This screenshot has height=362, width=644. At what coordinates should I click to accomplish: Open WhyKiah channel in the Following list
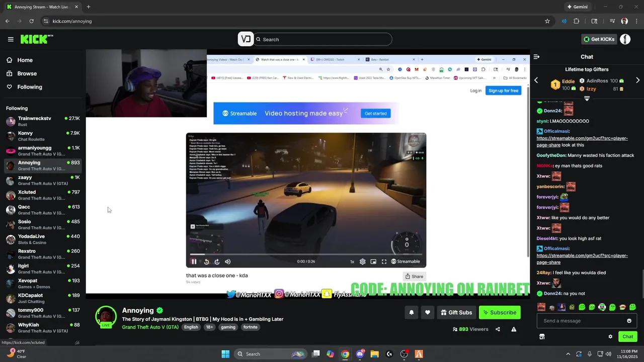coord(43,328)
